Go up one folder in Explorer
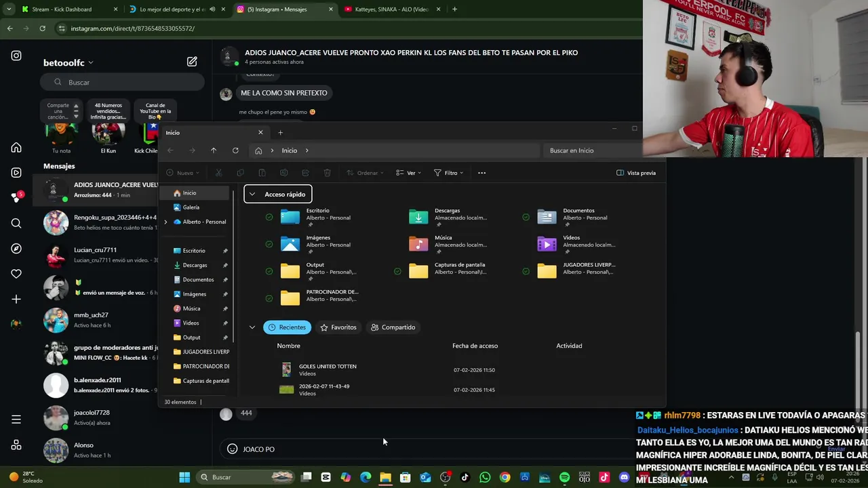Screen dimensions: 868x488 pyautogui.click(x=214, y=150)
